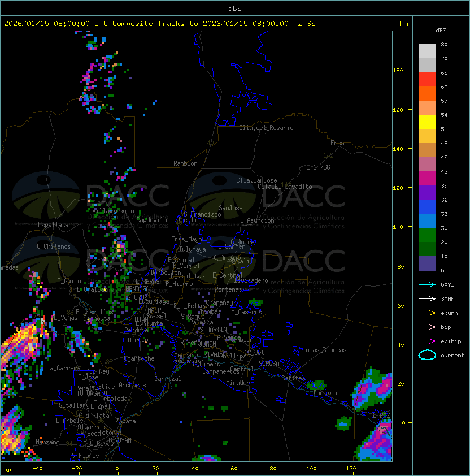The image size is (470, 476).
Task: Click the 'dBZ' label above the color scale
Action: pyautogui.click(x=441, y=31)
